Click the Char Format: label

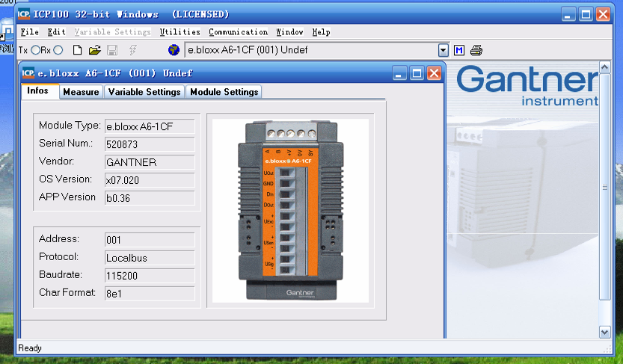click(x=67, y=292)
